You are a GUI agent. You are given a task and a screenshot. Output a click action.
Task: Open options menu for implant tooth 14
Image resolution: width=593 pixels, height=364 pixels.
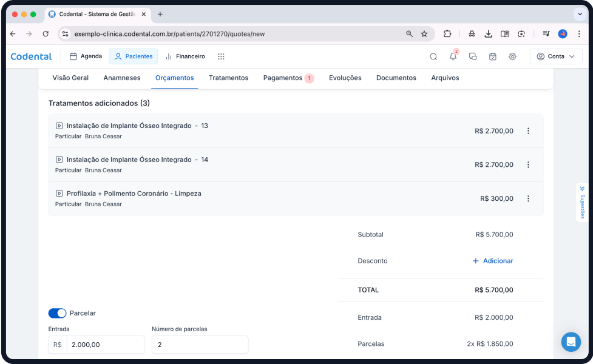pyautogui.click(x=528, y=164)
